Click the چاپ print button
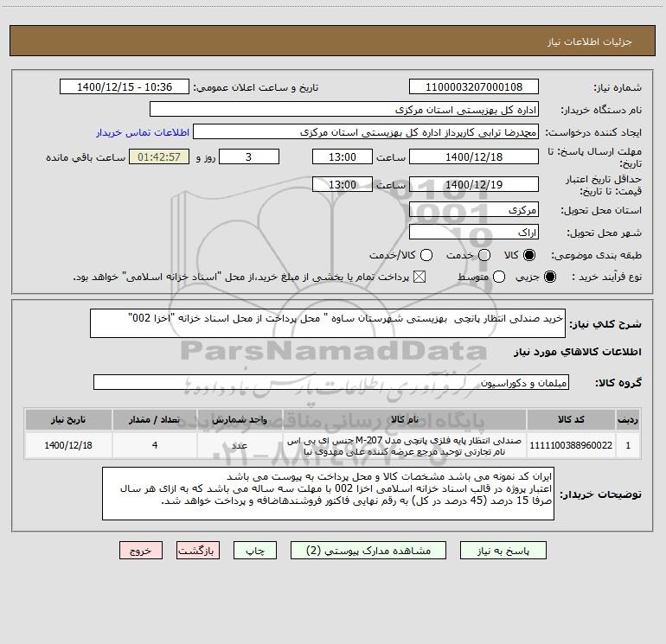The width and height of the screenshot is (666, 644). (255, 551)
